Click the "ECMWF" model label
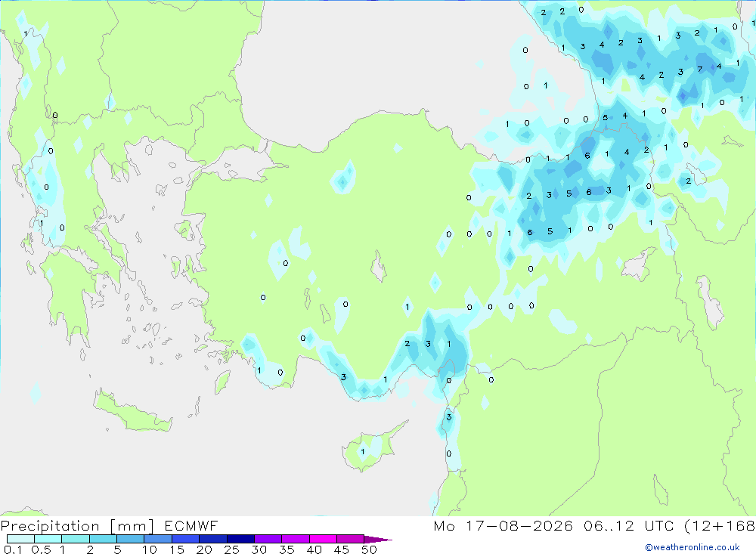 pos(191,525)
